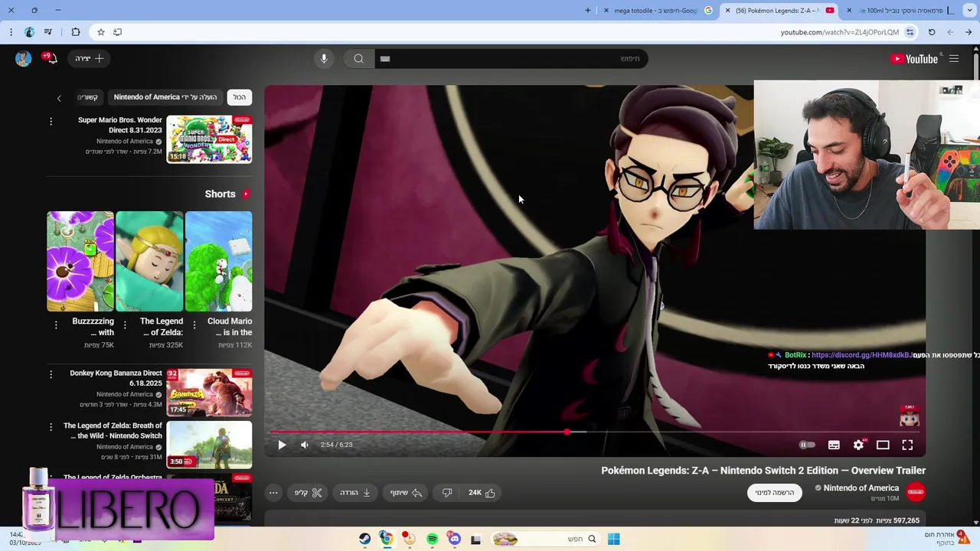Dislike the video with thumbs down
This screenshot has width=980, height=551.
tap(447, 493)
